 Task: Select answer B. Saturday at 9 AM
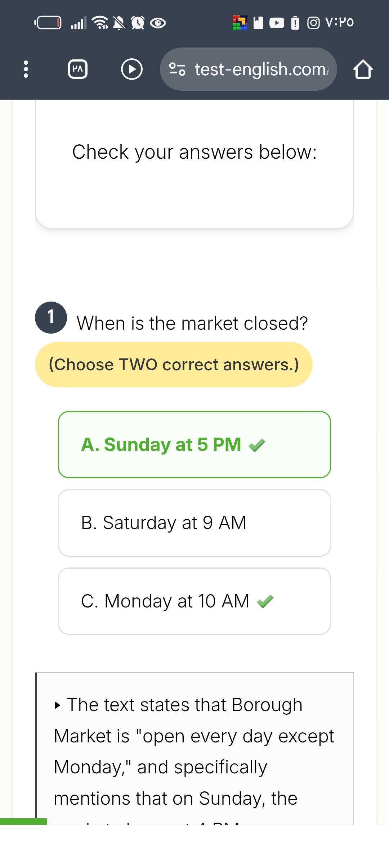tap(194, 523)
